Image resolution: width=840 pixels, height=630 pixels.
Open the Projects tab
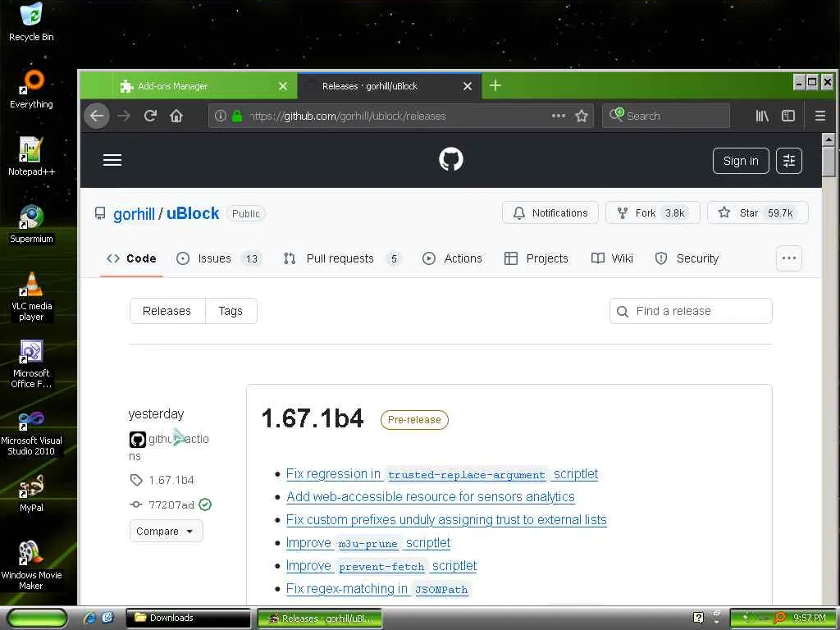pyautogui.click(x=536, y=258)
